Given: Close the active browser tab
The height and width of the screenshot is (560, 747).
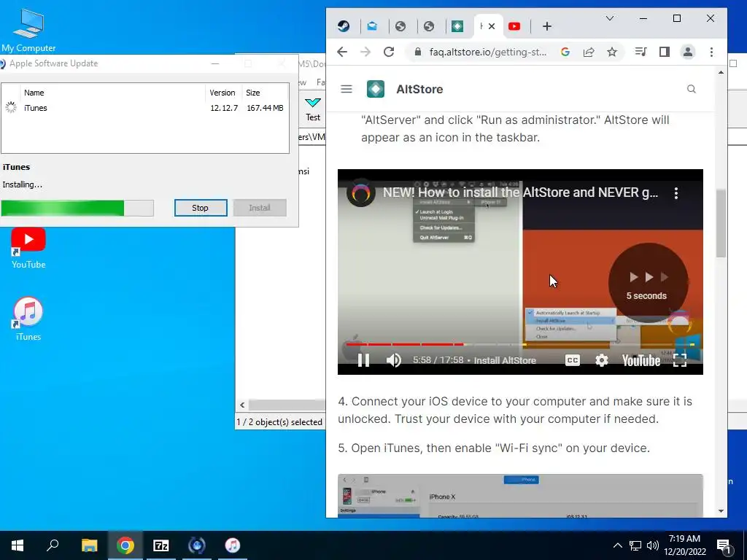Looking at the screenshot, I should coord(492,26).
